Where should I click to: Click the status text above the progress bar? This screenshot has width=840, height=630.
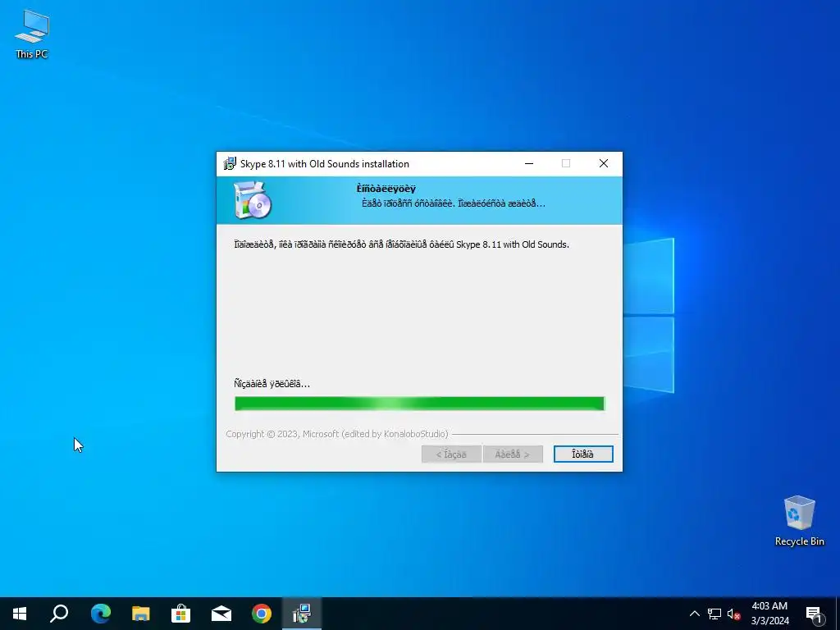[272, 384]
